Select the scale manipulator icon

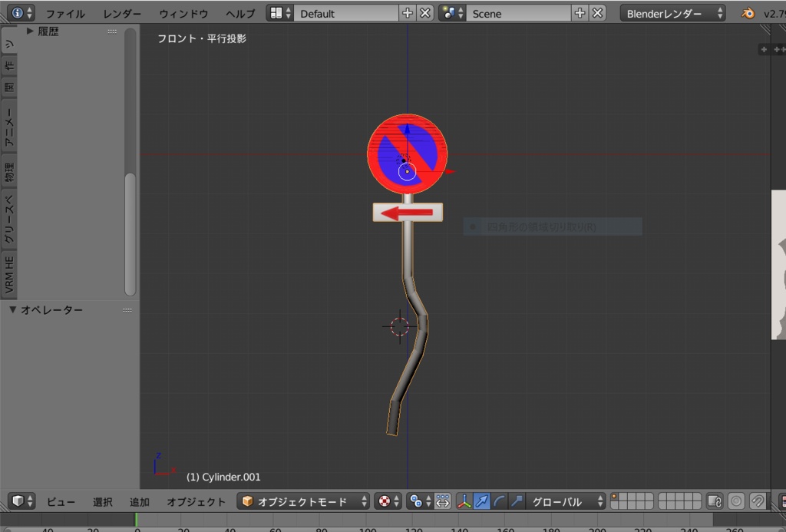[517, 501]
